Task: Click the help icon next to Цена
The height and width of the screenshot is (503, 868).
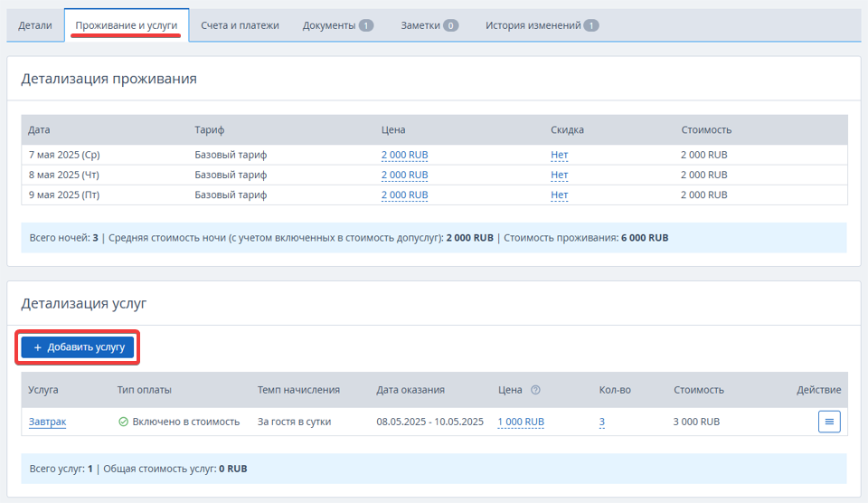Action: (x=535, y=390)
